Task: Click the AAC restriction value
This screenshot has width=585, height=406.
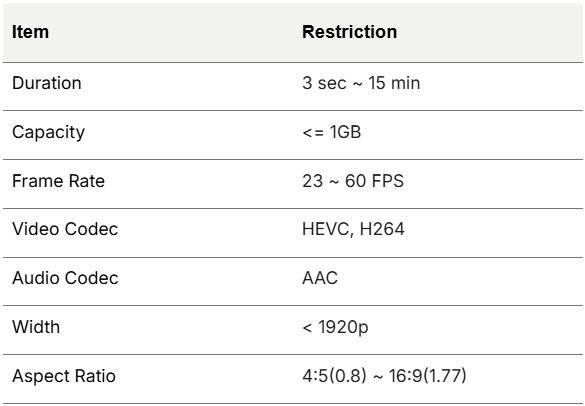Action: (320, 278)
